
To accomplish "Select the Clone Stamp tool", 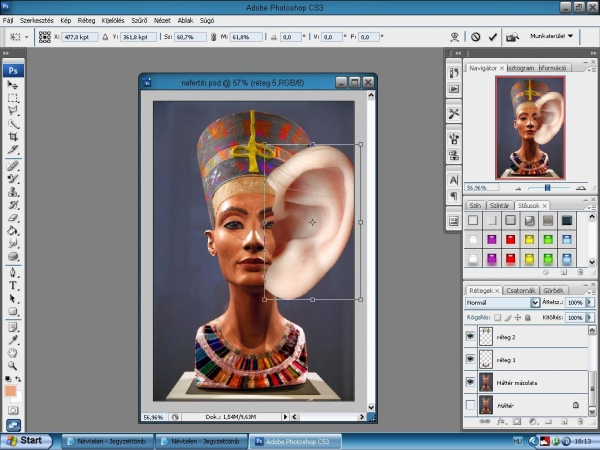I will click(13, 192).
